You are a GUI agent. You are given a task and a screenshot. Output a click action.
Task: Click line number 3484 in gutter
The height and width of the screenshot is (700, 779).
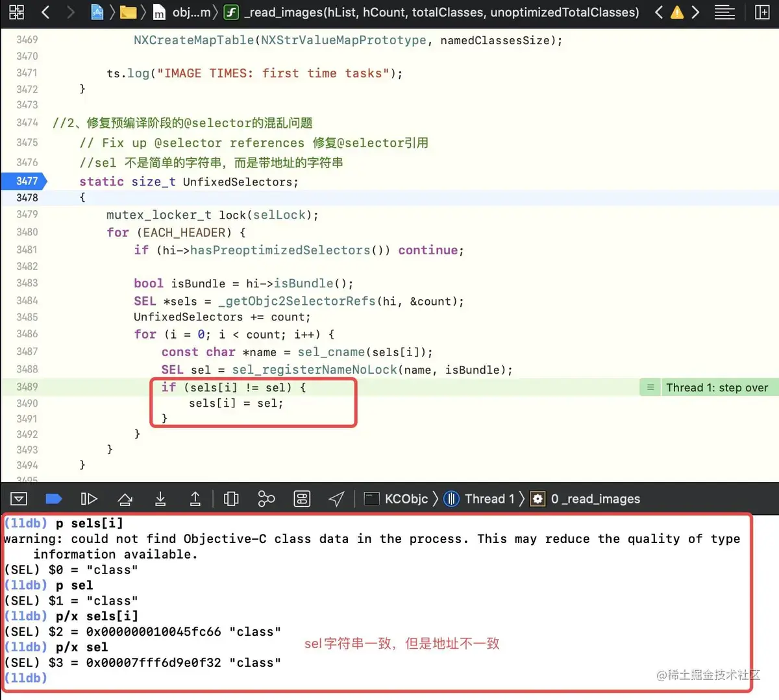[x=27, y=300]
